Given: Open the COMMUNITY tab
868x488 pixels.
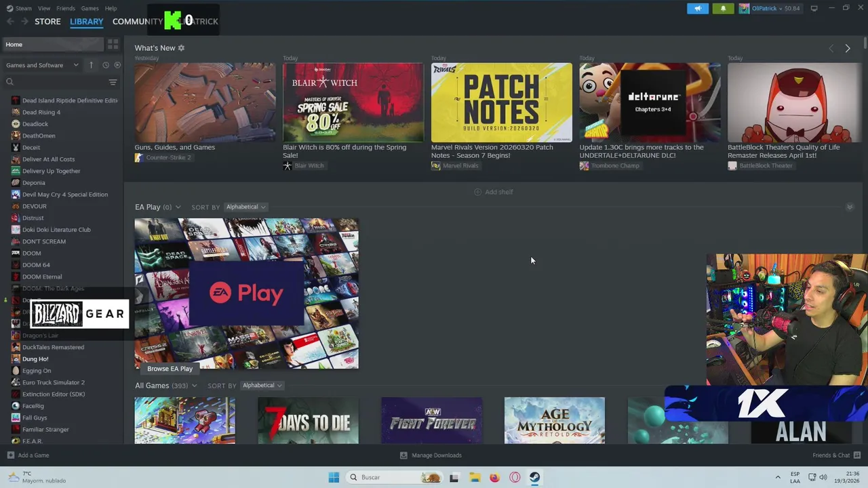Looking at the screenshot, I should pyautogui.click(x=138, y=22).
